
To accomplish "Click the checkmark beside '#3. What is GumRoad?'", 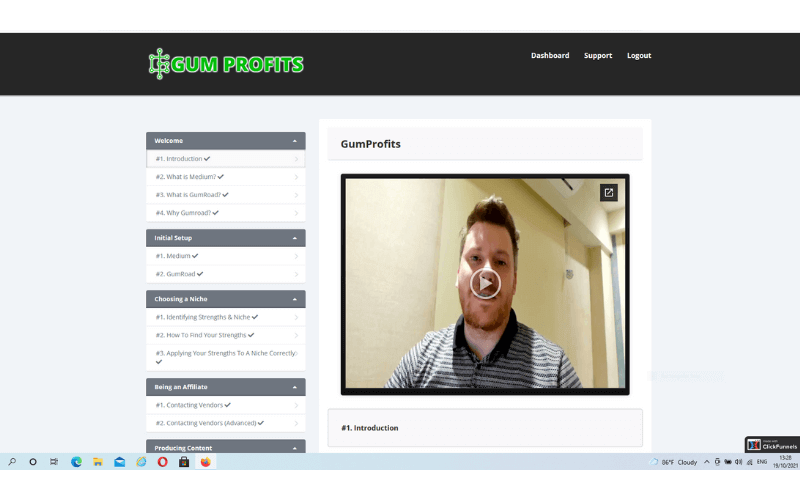I will coord(226,195).
